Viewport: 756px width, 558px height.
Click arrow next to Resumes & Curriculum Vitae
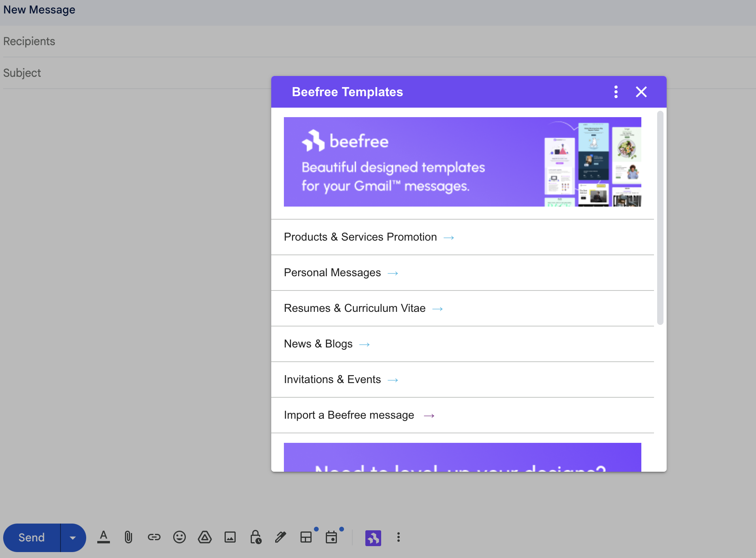pyautogui.click(x=437, y=309)
